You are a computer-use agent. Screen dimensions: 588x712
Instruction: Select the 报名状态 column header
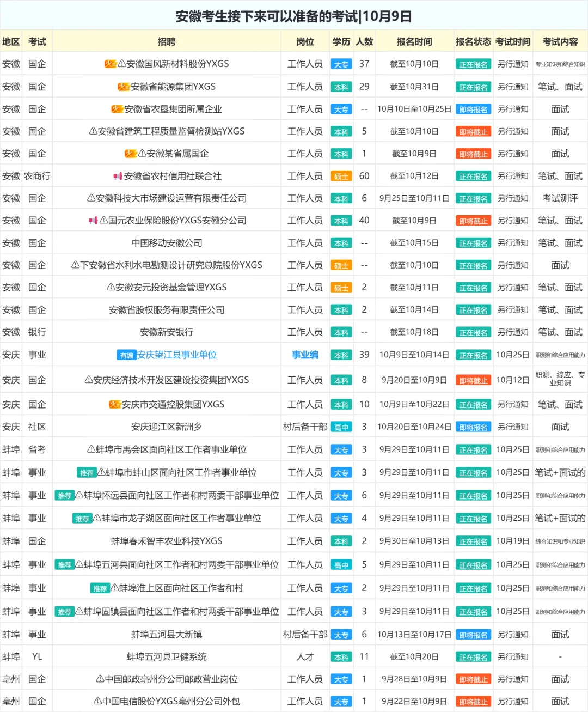tap(473, 41)
